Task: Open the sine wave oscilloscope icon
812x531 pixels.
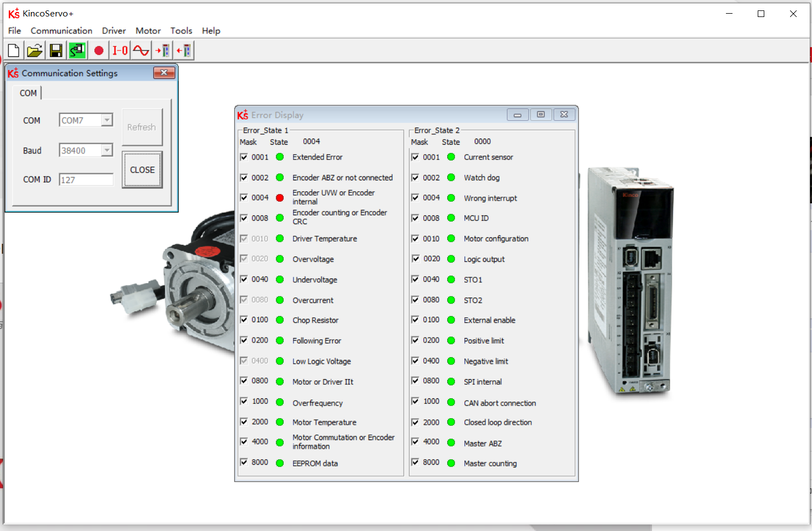Action: pos(141,50)
